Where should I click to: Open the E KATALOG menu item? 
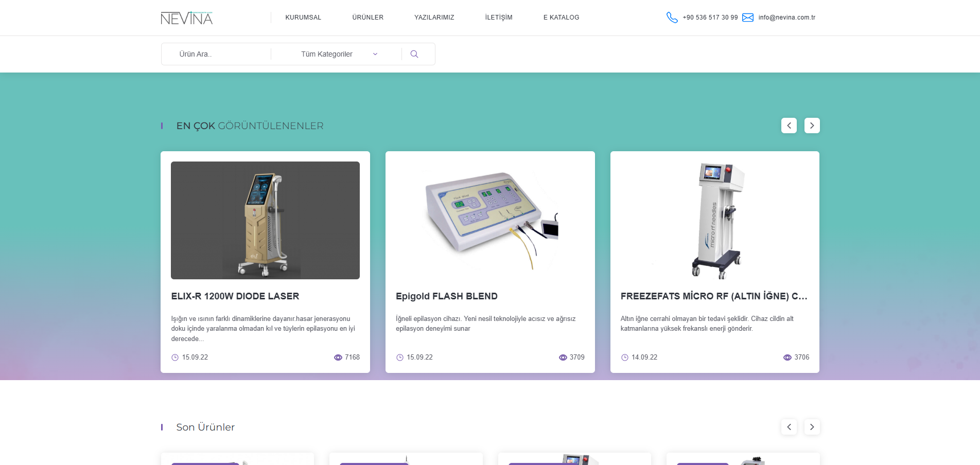(561, 17)
